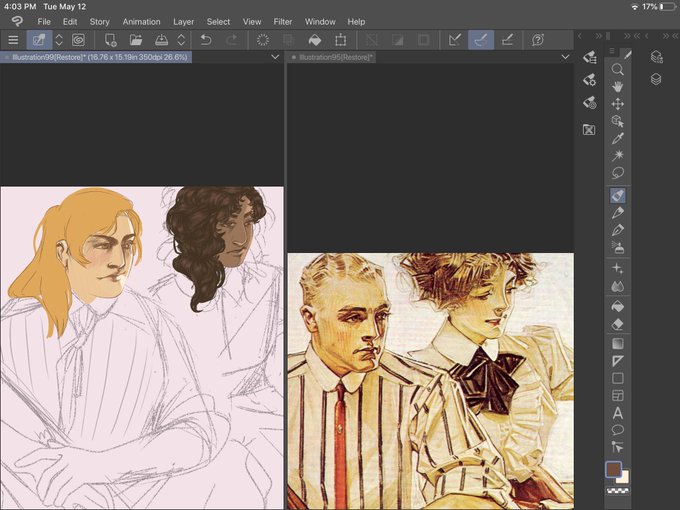
Task: Open the Layer menu
Action: coord(183,22)
